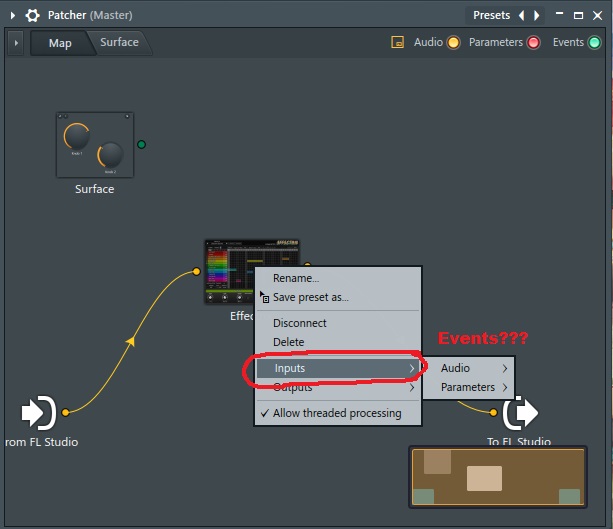Click the light viewport rectangle in minimap
The image size is (613, 529).
[x=484, y=478]
